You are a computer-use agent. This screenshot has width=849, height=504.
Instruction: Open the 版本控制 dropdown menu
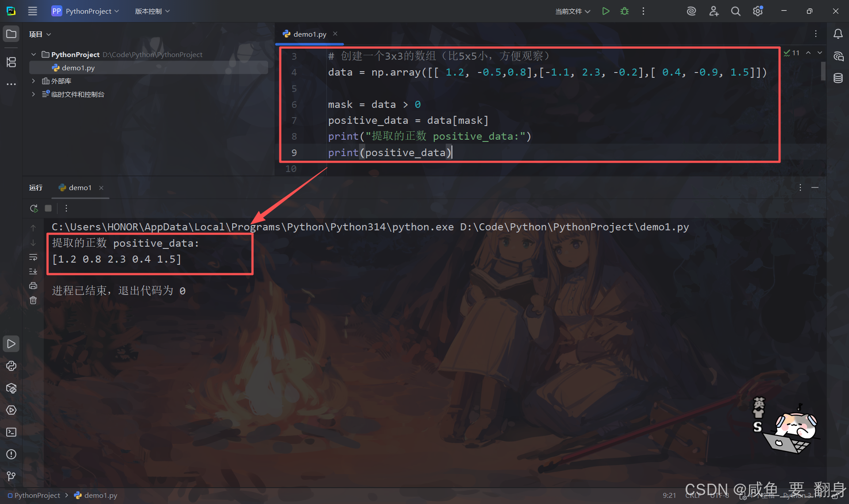(x=152, y=11)
